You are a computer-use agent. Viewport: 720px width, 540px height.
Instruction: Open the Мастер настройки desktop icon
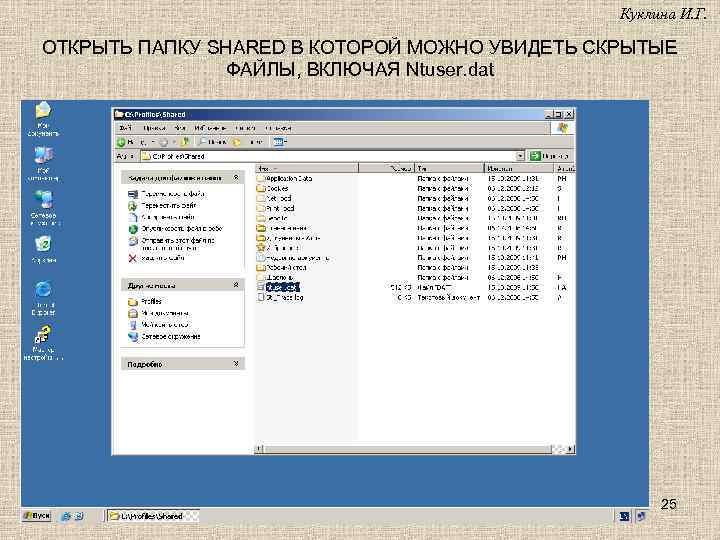point(43,343)
